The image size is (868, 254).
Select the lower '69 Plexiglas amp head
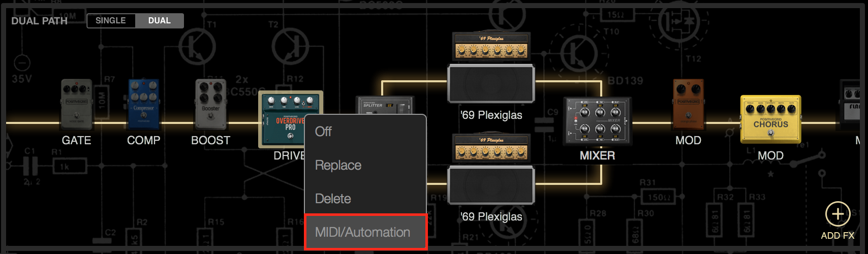click(491, 147)
